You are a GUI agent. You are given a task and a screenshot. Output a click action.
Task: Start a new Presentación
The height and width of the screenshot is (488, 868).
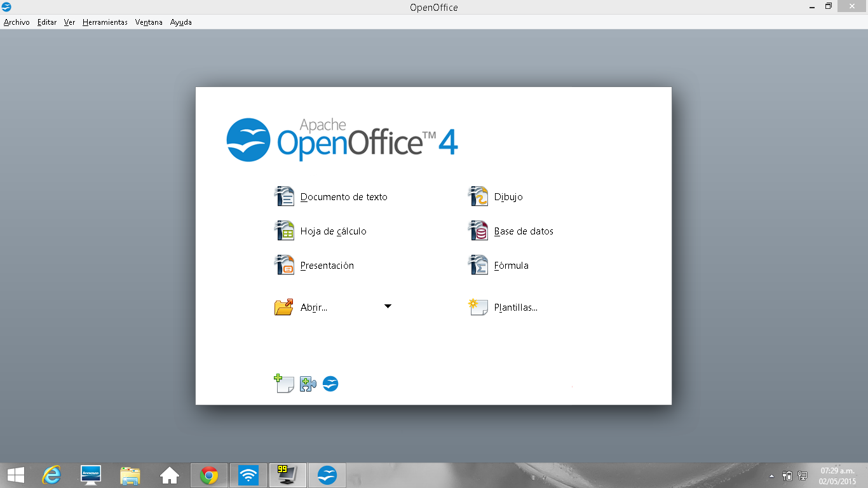[x=327, y=266]
